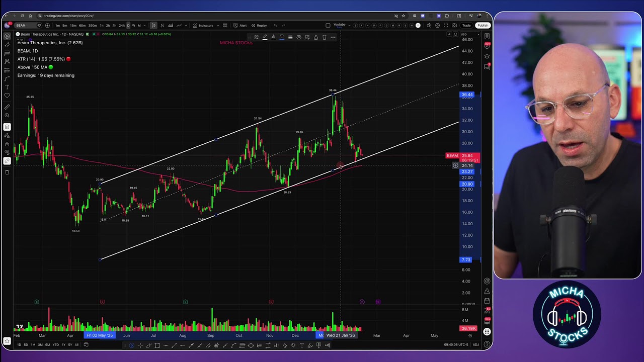Click 'Earnings: 19 days remaining' text

coord(46,75)
